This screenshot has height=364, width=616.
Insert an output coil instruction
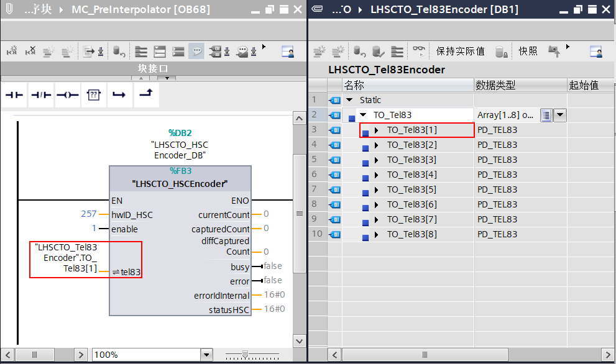click(x=67, y=95)
